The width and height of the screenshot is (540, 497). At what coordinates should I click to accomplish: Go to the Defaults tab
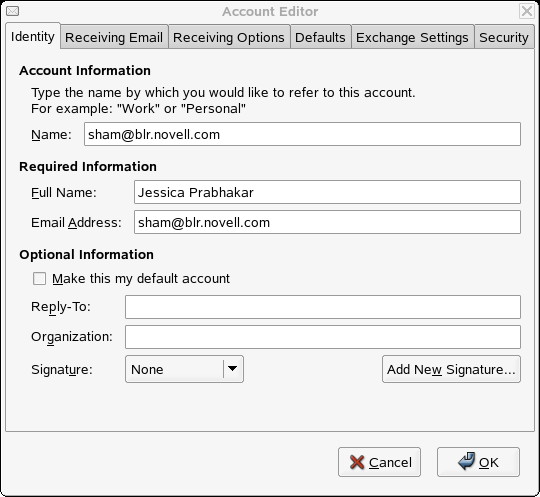point(320,37)
